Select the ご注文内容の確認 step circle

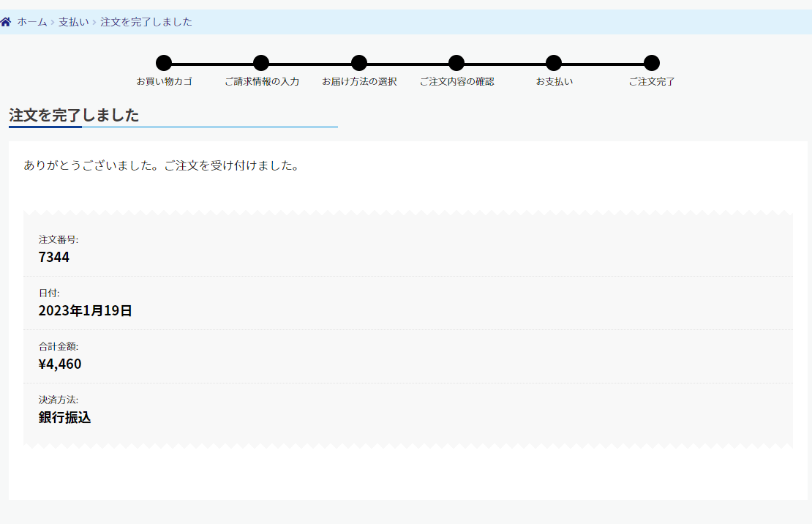[456, 64]
